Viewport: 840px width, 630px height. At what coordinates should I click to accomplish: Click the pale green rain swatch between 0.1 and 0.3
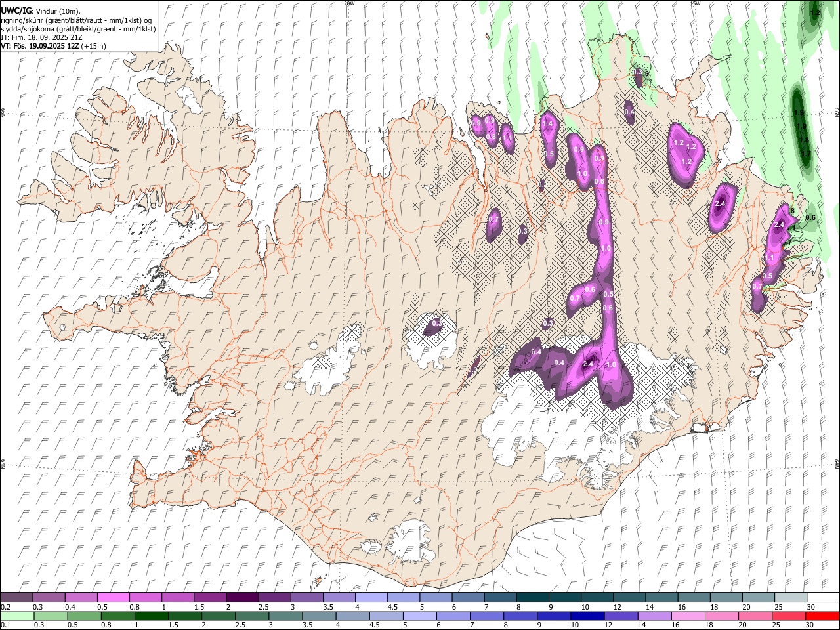(x=16, y=616)
